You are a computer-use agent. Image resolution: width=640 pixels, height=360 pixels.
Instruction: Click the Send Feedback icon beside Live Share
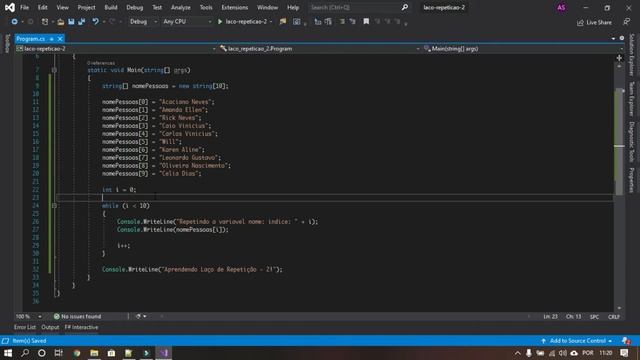(627, 22)
